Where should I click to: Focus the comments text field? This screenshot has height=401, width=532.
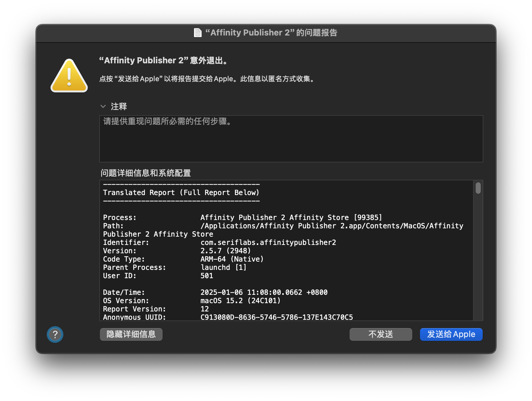pyautogui.click(x=291, y=139)
